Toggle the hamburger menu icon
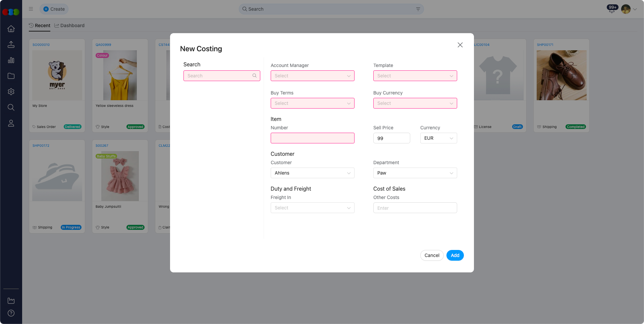 coord(31,9)
